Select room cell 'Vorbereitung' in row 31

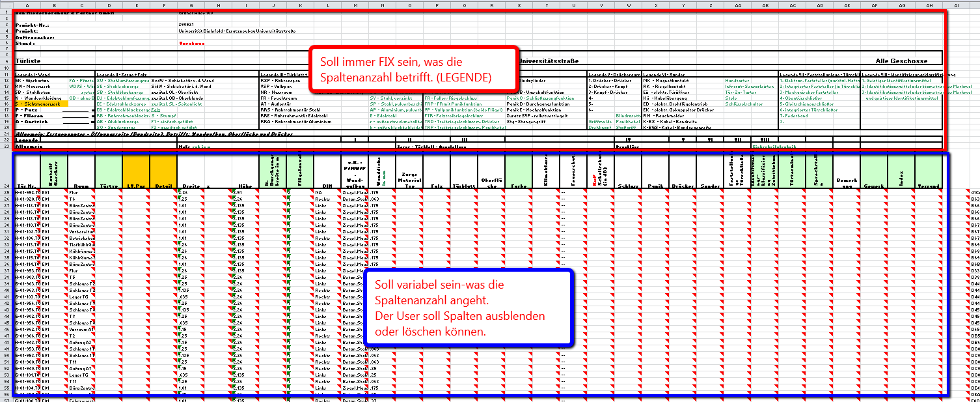pos(81,231)
